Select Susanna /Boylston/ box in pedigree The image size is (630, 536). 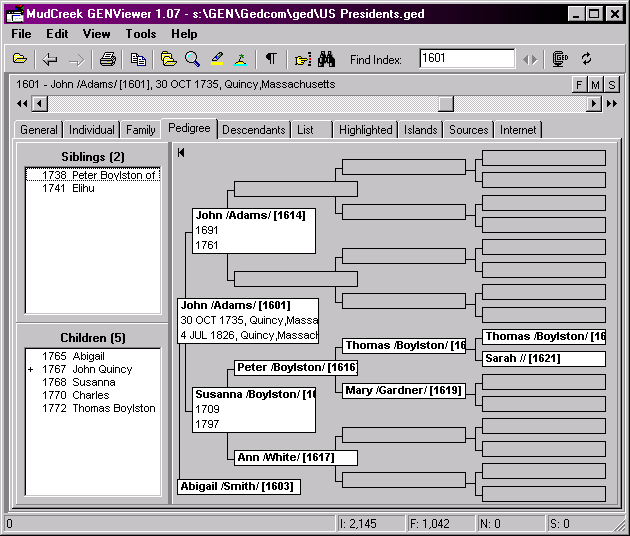pos(254,408)
